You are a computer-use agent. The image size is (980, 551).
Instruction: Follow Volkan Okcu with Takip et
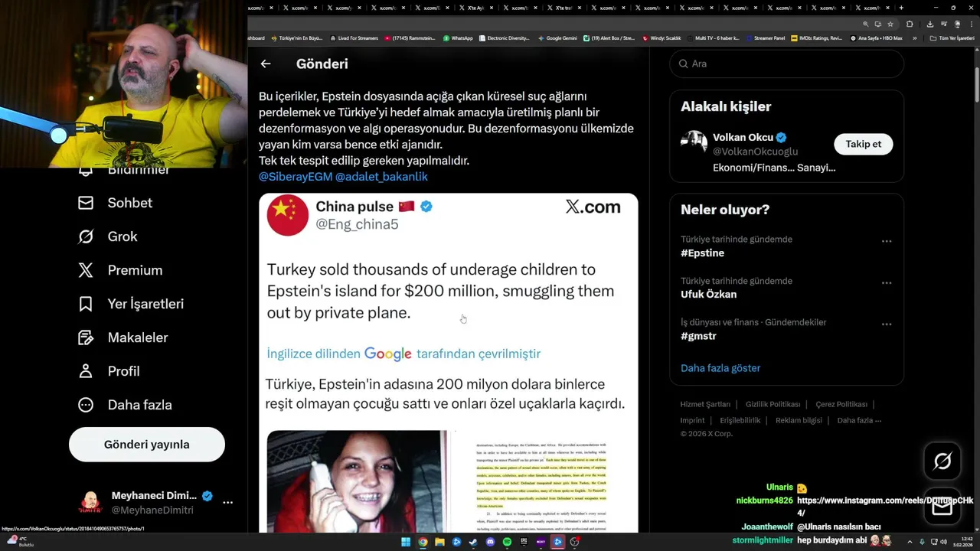[x=863, y=144]
